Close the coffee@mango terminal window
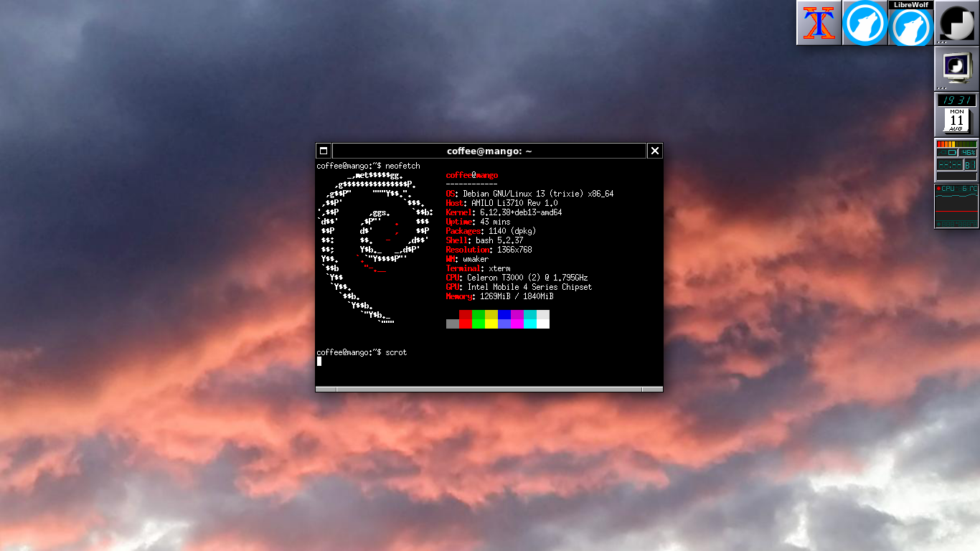Screen dimensions: 980x551 tap(654, 151)
